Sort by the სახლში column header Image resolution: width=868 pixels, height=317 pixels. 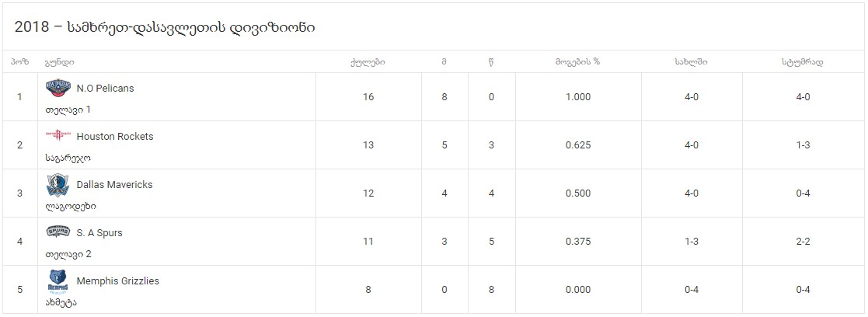click(x=692, y=62)
